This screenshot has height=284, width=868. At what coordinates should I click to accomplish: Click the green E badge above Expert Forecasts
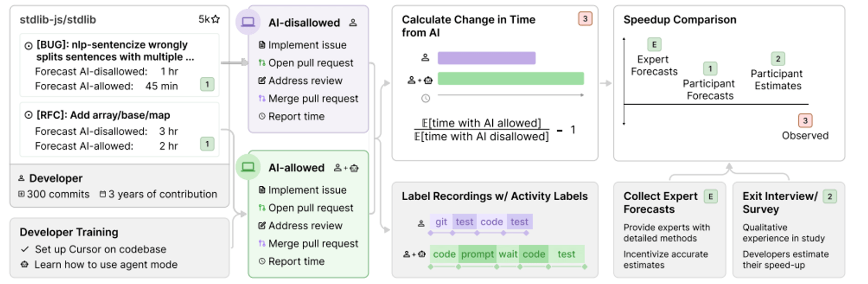[654, 45]
